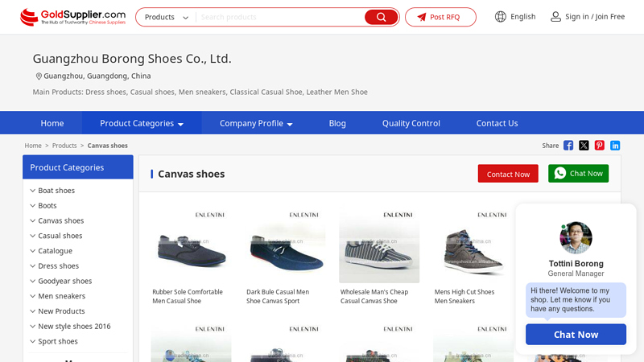This screenshot has width=644, height=362.
Task: Click Dark Bule Casual Men Shoe Canvas Sport title
Action: [278, 296]
